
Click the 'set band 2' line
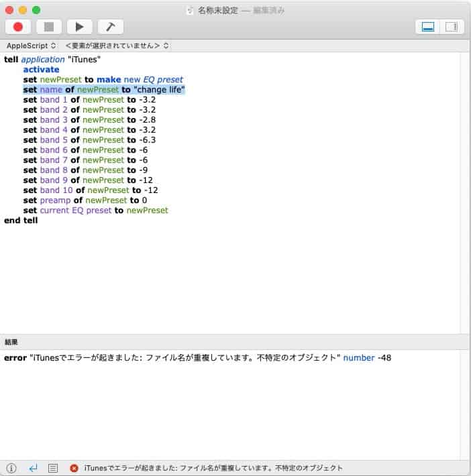(x=89, y=109)
